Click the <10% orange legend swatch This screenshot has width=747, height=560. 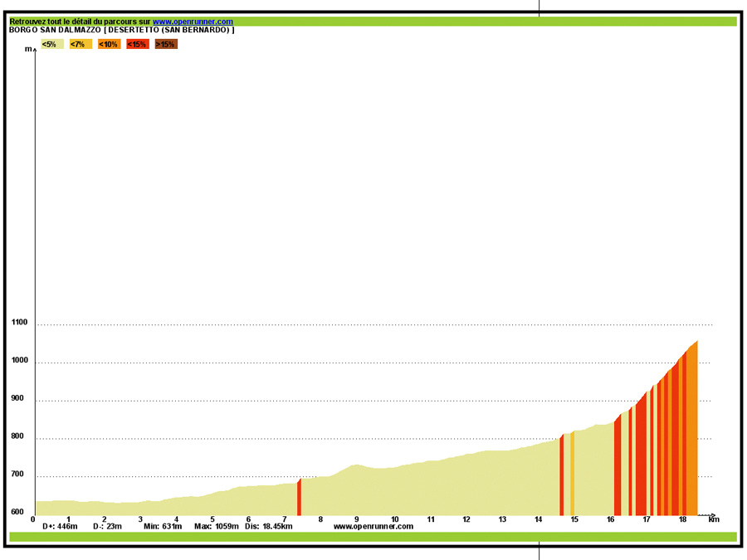tap(109, 44)
